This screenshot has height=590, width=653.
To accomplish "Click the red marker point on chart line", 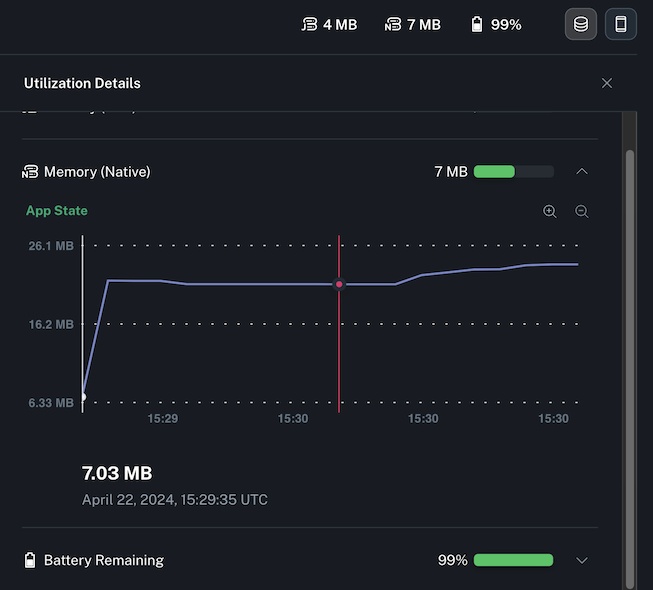I will [x=339, y=284].
